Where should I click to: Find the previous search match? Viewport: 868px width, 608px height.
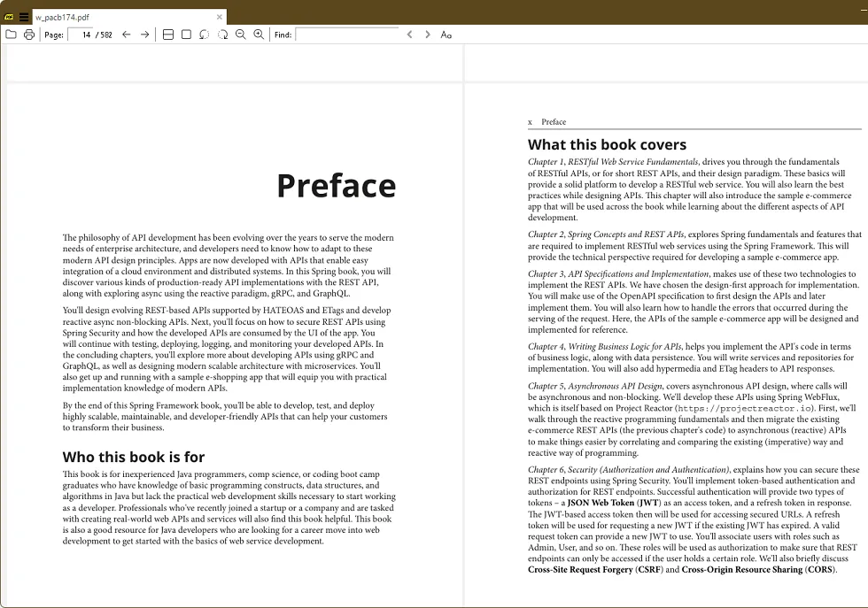pyautogui.click(x=409, y=35)
